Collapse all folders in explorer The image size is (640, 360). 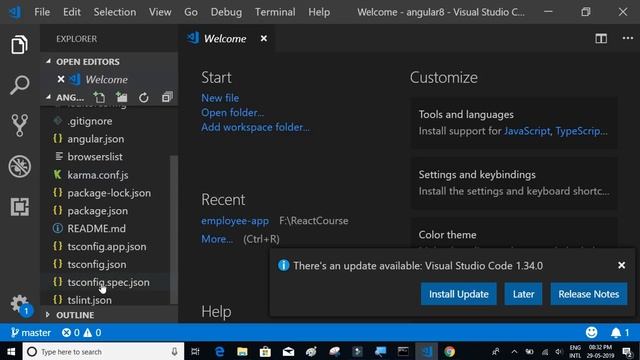(167, 97)
